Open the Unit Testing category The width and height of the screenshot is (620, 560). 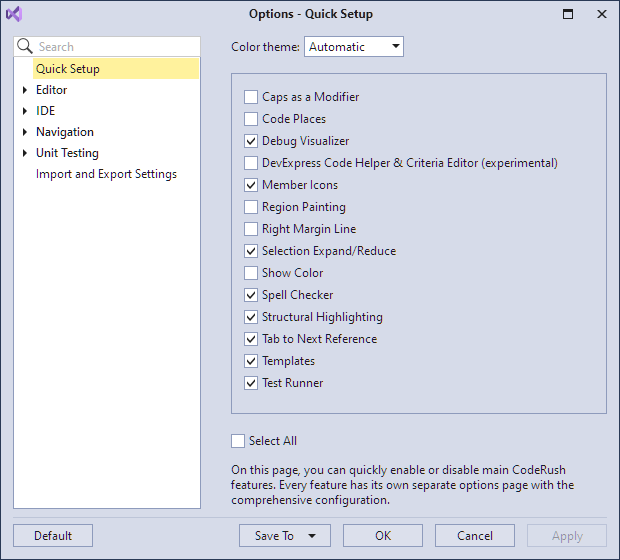point(67,153)
